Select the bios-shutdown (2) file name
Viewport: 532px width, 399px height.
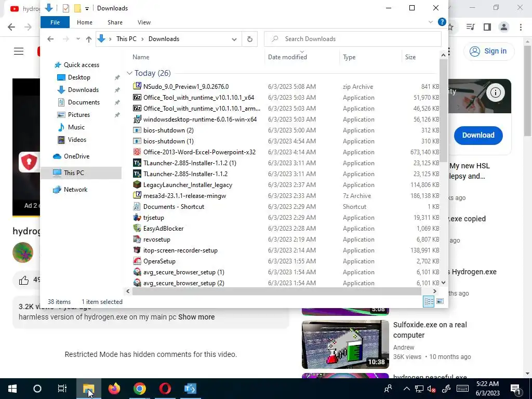(x=168, y=130)
